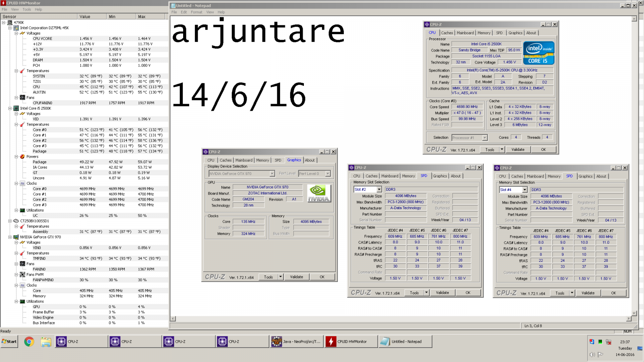Click Validate in the CPU-Z processor window
This screenshot has height=362, width=644.
pos(518,149)
